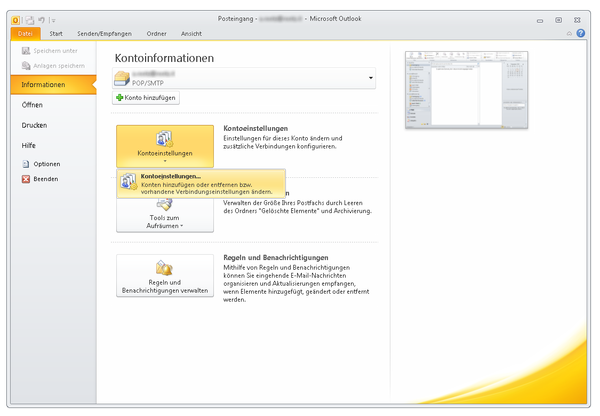Click the Kontoeinstellungen... menu entry icon

(129, 181)
